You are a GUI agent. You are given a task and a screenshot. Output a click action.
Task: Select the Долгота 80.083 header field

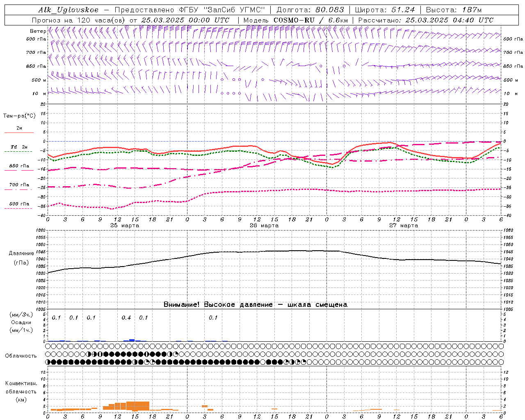[310, 10]
